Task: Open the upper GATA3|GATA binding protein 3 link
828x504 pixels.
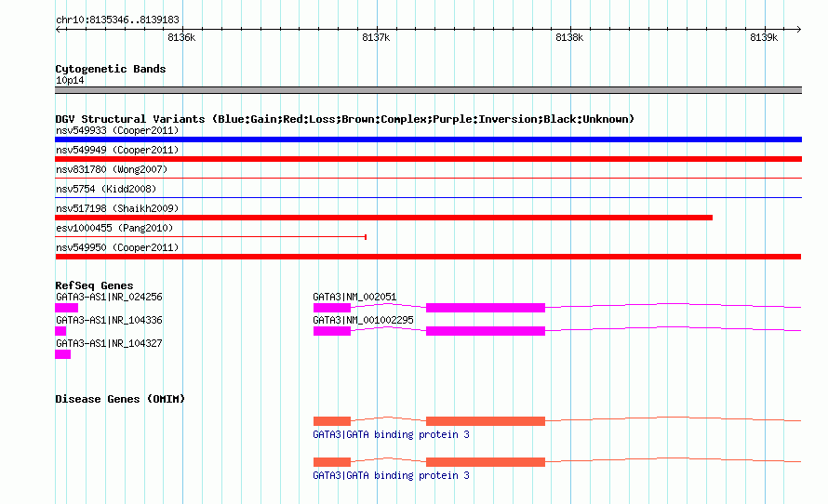Action: (391, 435)
